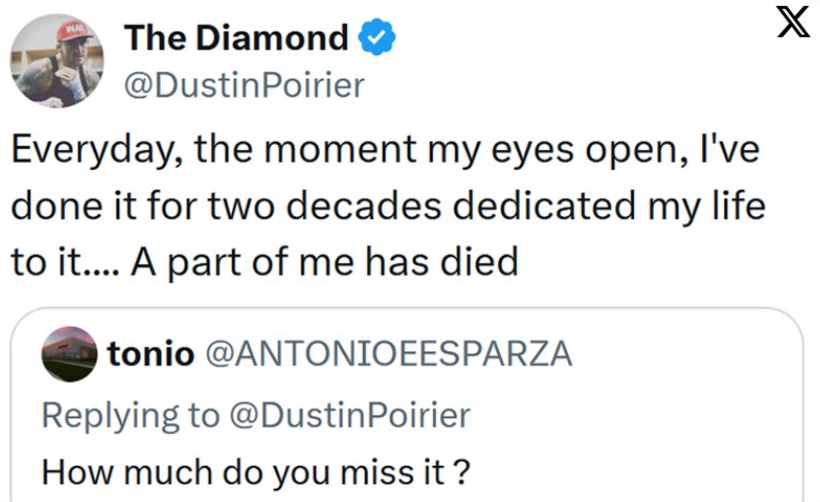This screenshot has height=502, width=820.
Task: Click the @DustinPoirier handle below the display name
Action: 244,86
